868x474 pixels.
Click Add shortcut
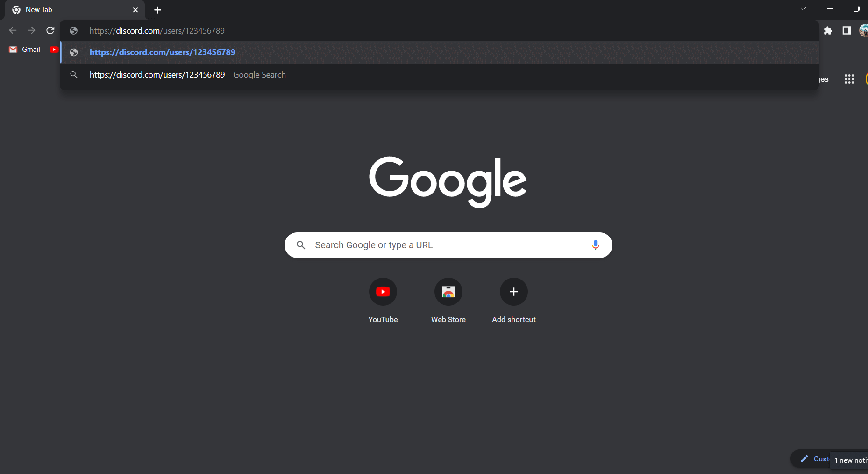tap(513, 292)
